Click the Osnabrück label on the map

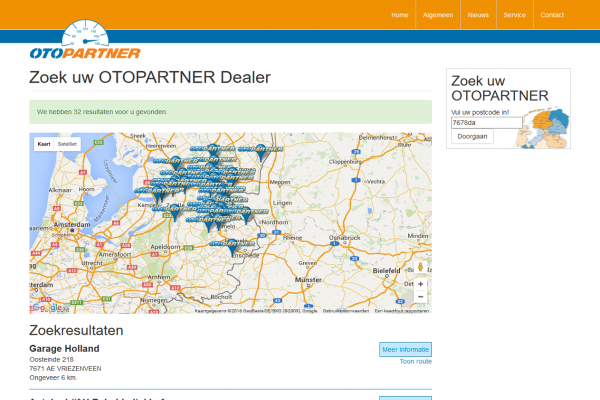tap(344, 238)
